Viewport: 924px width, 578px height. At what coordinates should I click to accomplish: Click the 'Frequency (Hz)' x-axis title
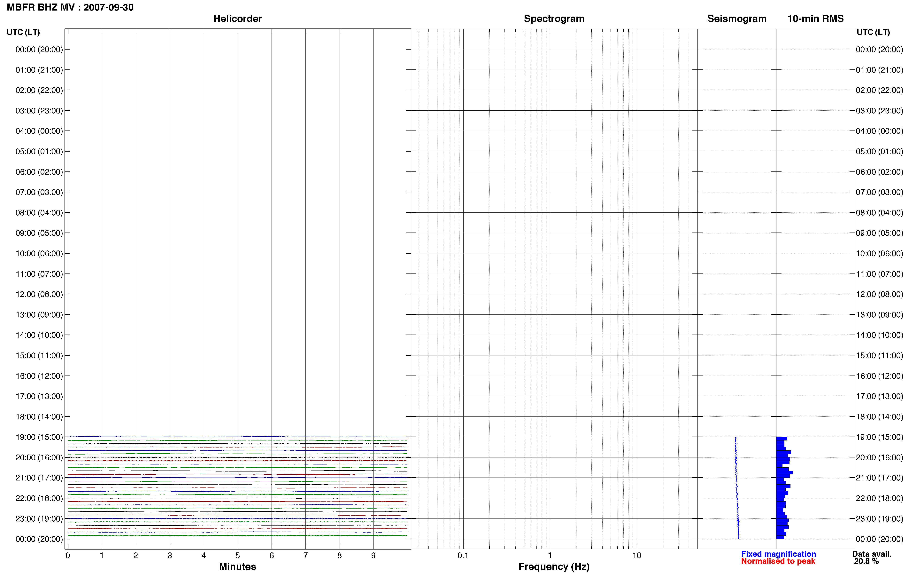(554, 566)
